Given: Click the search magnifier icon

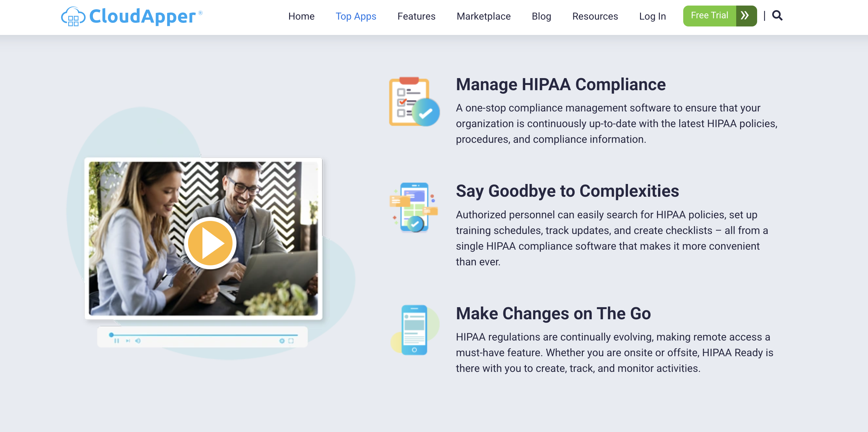Looking at the screenshot, I should [x=777, y=15].
